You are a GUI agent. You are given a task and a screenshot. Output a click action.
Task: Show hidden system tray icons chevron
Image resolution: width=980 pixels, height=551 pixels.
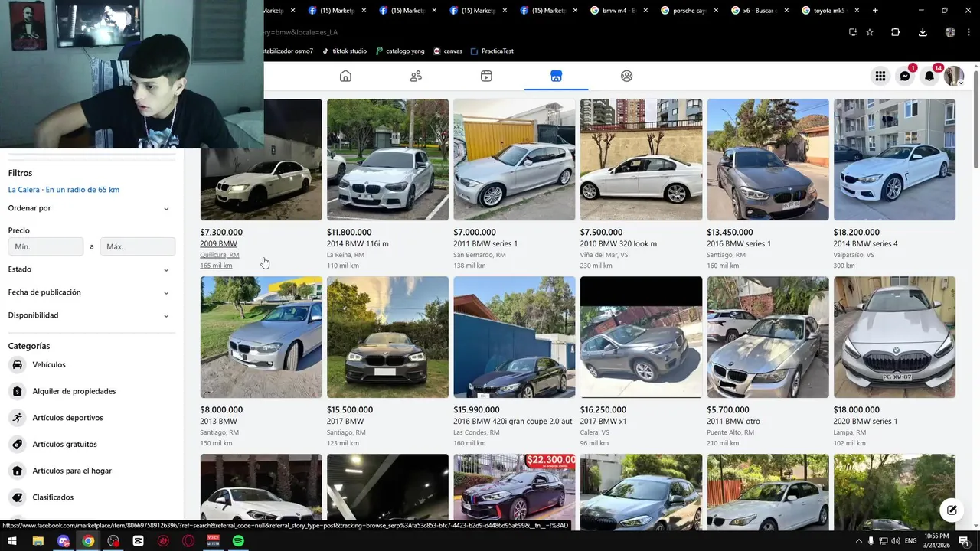click(x=858, y=541)
